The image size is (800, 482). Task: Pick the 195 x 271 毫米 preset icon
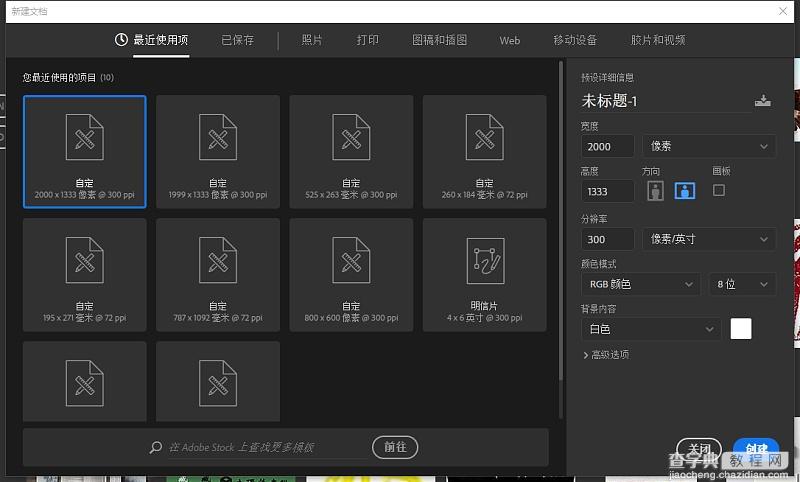pos(85,260)
